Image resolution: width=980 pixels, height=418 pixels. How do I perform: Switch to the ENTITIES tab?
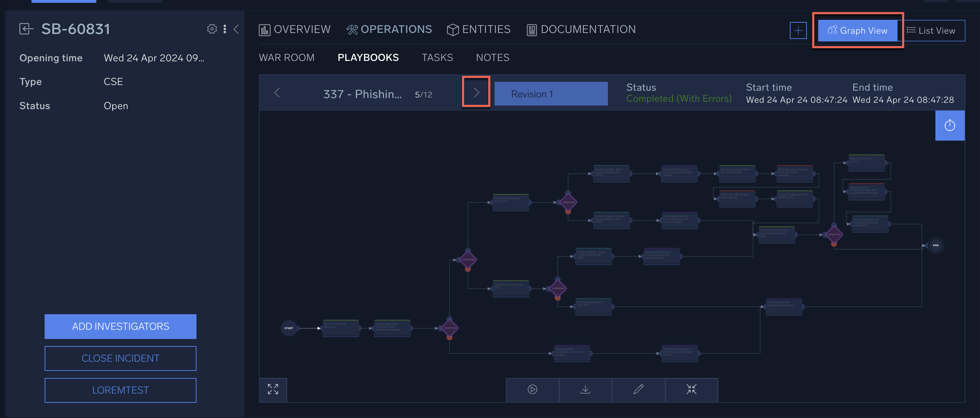(479, 29)
